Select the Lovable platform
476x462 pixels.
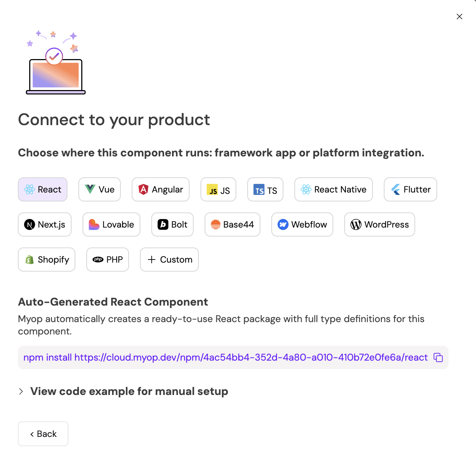pos(111,224)
